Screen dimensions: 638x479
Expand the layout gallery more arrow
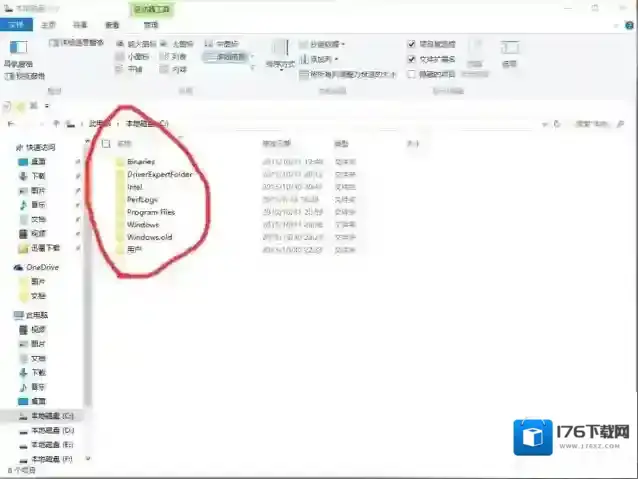[x=253, y=69]
